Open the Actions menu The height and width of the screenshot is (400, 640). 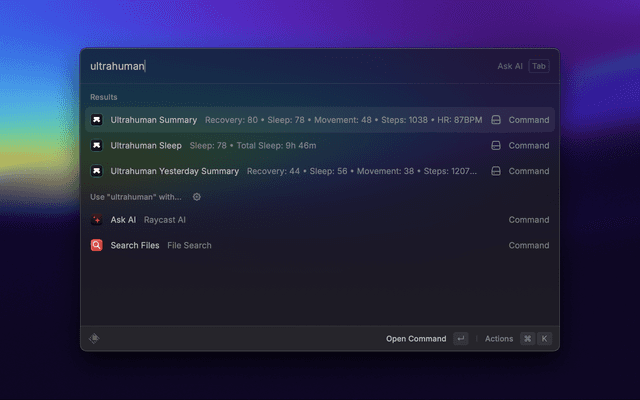pos(498,339)
